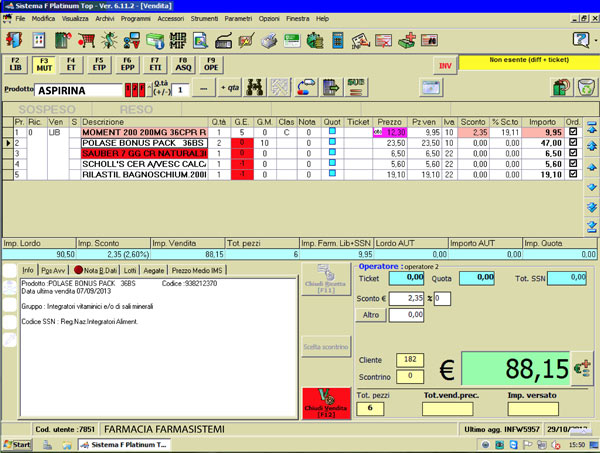Click the document magnifier preview icon
600x453 pixels.
coord(200,40)
